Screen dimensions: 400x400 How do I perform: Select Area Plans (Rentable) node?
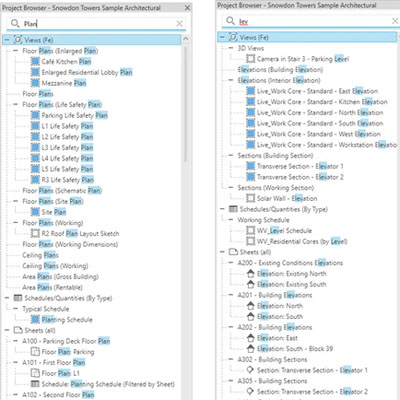52,287
